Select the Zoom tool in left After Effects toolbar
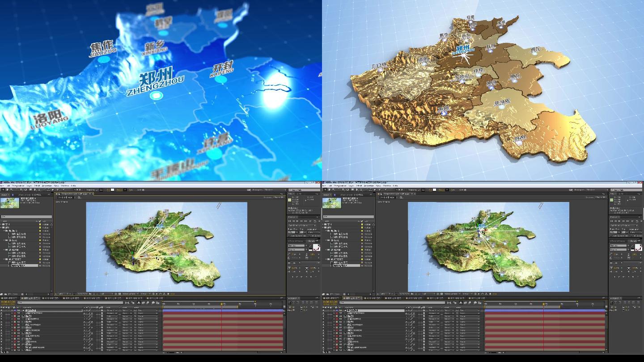 click(11, 189)
